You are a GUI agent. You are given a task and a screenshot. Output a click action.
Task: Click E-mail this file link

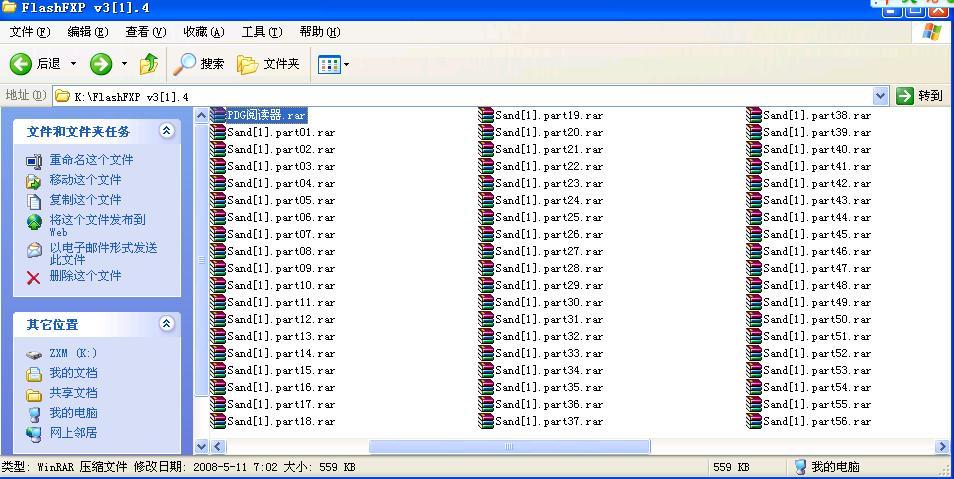click(103, 254)
